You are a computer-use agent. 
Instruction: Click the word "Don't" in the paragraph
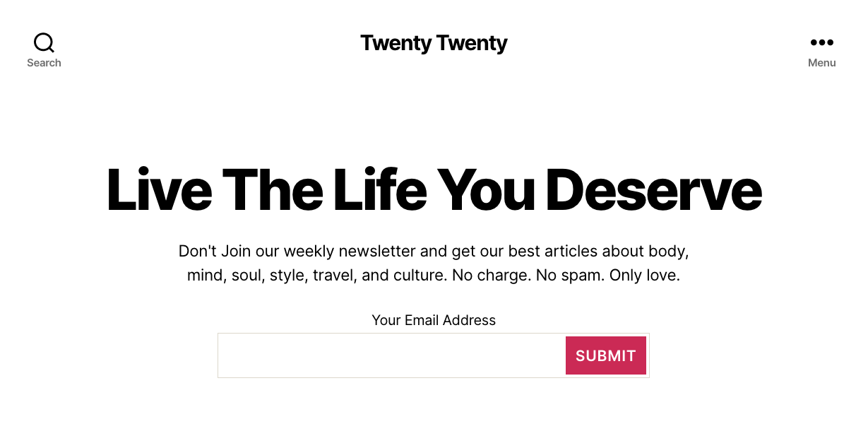(198, 251)
